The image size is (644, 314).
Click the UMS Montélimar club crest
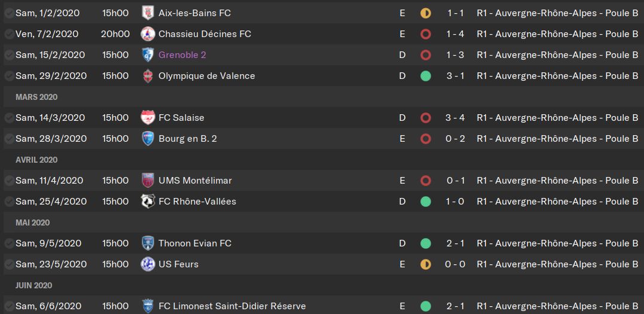click(x=148, y=181)
